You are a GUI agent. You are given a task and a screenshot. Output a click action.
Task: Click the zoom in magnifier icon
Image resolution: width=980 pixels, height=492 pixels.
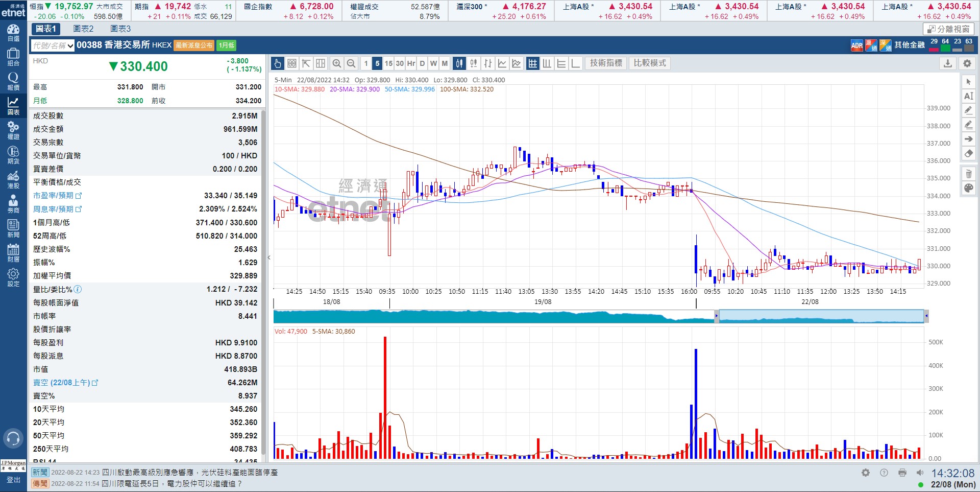[x=336, y=63]
